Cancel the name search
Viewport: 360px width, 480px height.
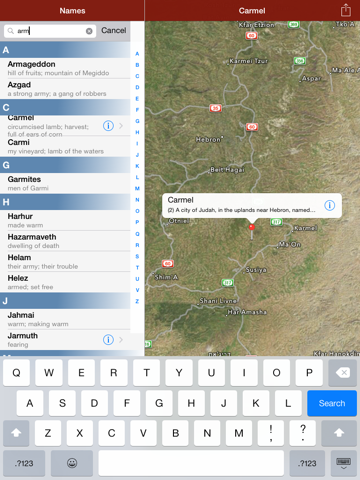[x=114, y=30]
